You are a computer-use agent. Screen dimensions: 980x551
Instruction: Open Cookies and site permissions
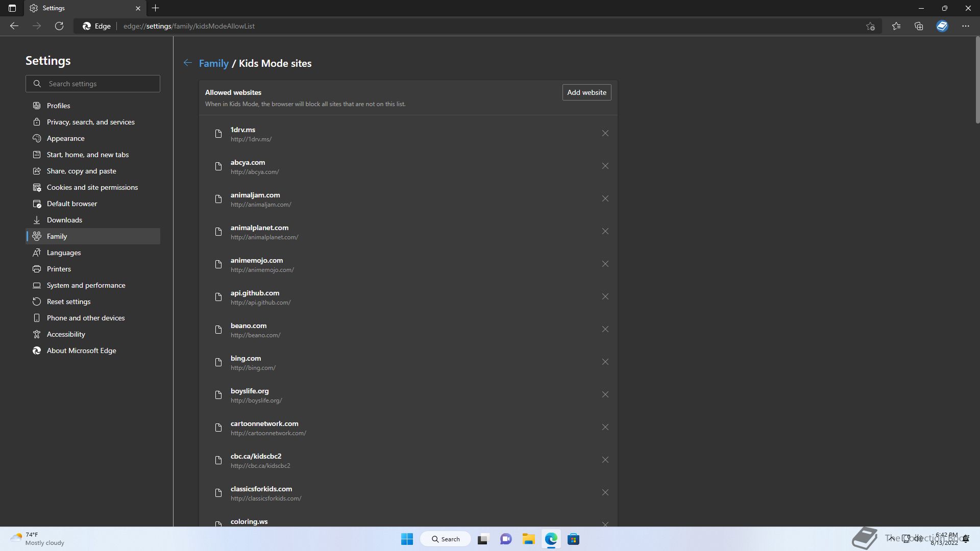[93, 187]
